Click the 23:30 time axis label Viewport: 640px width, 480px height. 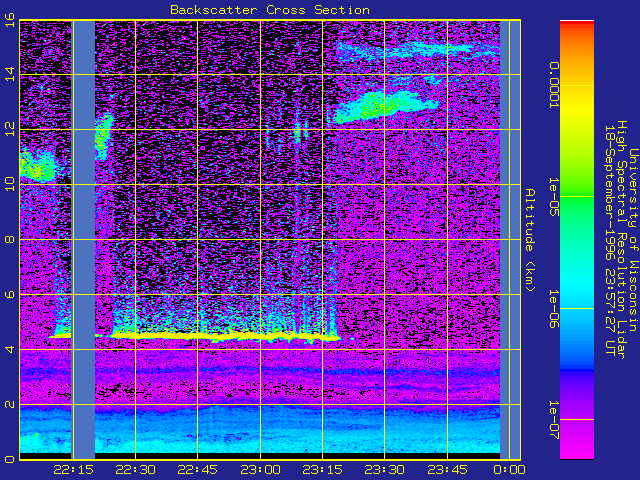pyautogui.click(x=384, y=469)
